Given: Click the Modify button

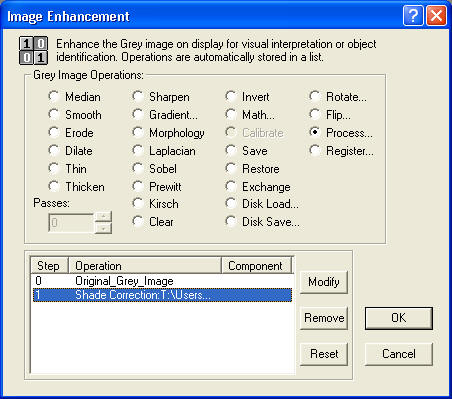Looking at the screenshot, I should 324,282.
